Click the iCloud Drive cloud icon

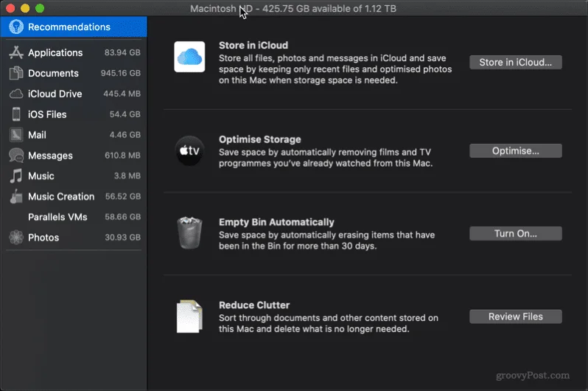click(16, 94)
